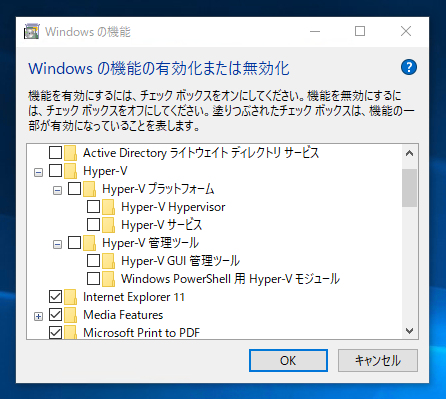Viewport: 446px width, 399px height.
Task: Maximize the Windows の機能 dialog
Action: [x=360, y=32]
